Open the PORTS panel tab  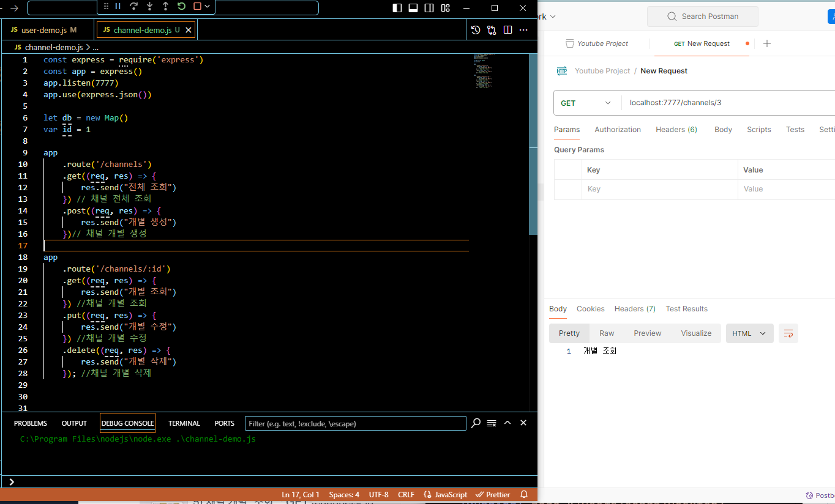225,423
